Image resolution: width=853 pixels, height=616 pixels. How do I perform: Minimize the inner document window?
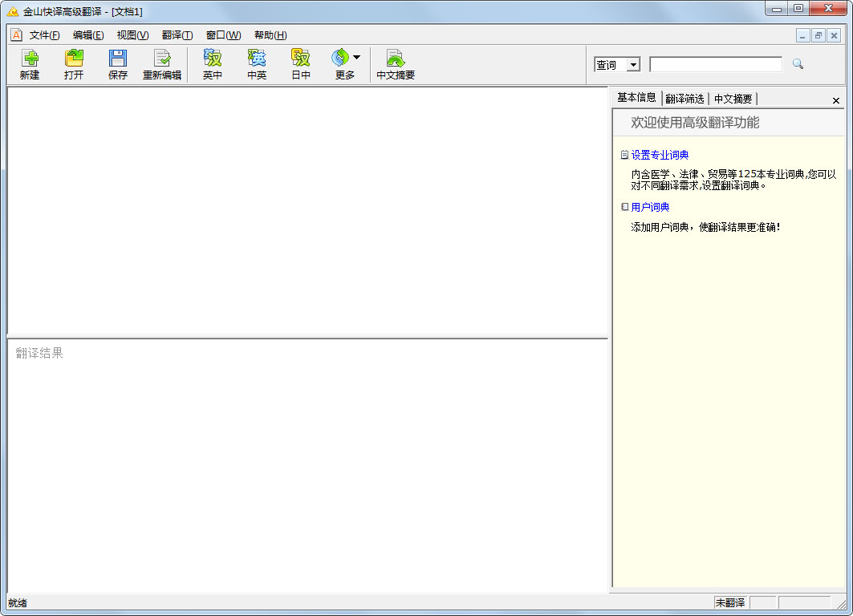click(x=802, y=36)
